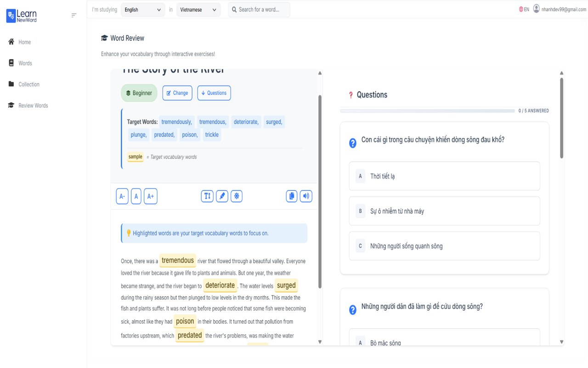Click the magnifier search icon
Screen dimensions: 588x368
[234, 10]
